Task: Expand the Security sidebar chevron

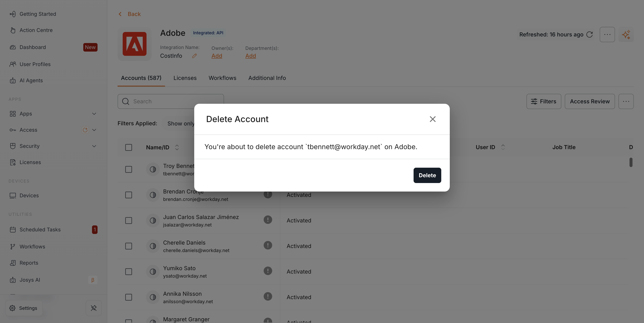Action: tap(94, 146)
